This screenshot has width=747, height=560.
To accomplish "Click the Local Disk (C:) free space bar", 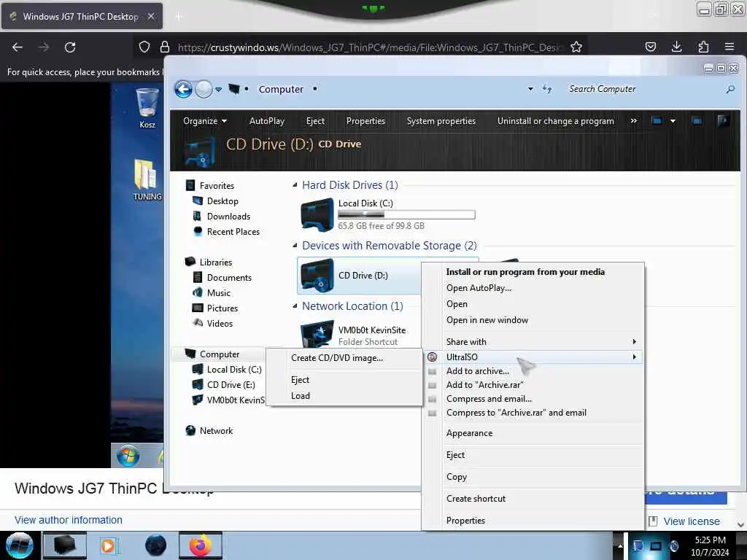I will (406, 215).
